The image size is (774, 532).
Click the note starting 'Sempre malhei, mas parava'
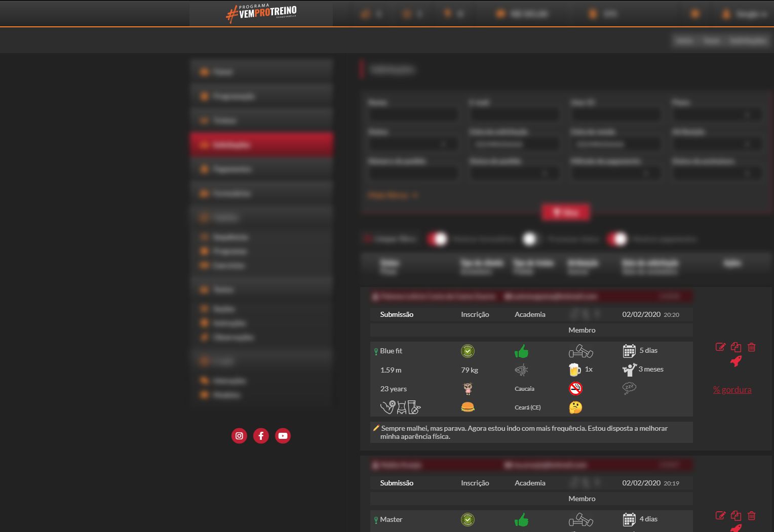coord(524,432)
